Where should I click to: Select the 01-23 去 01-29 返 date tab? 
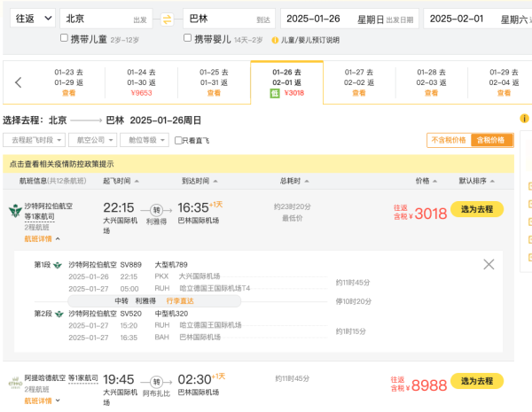click(x=68, y=82)
